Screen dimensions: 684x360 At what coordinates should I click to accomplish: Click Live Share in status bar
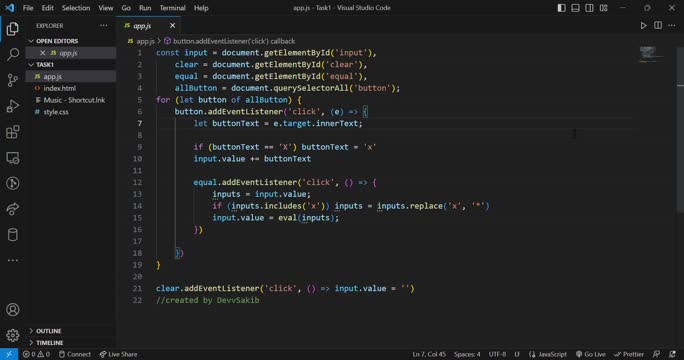(x=118, y=354)
